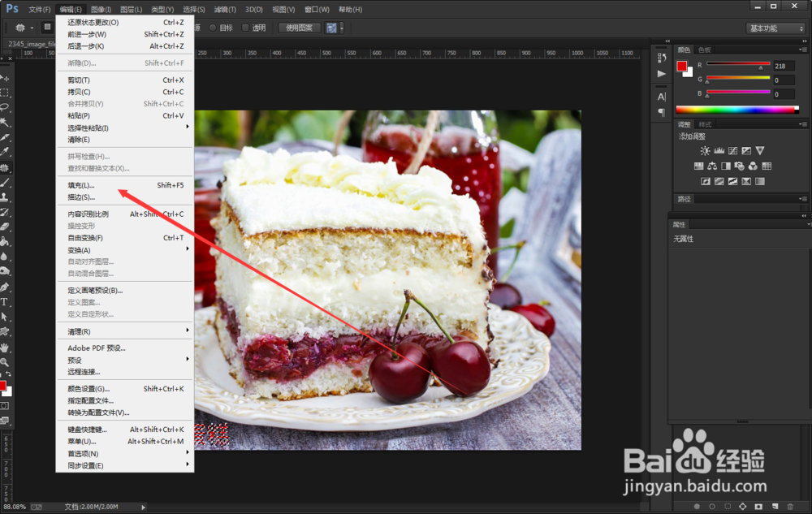Add a Color Balance adjustment
This screenshot has width=812, height=514.
(x=712, y=166)
